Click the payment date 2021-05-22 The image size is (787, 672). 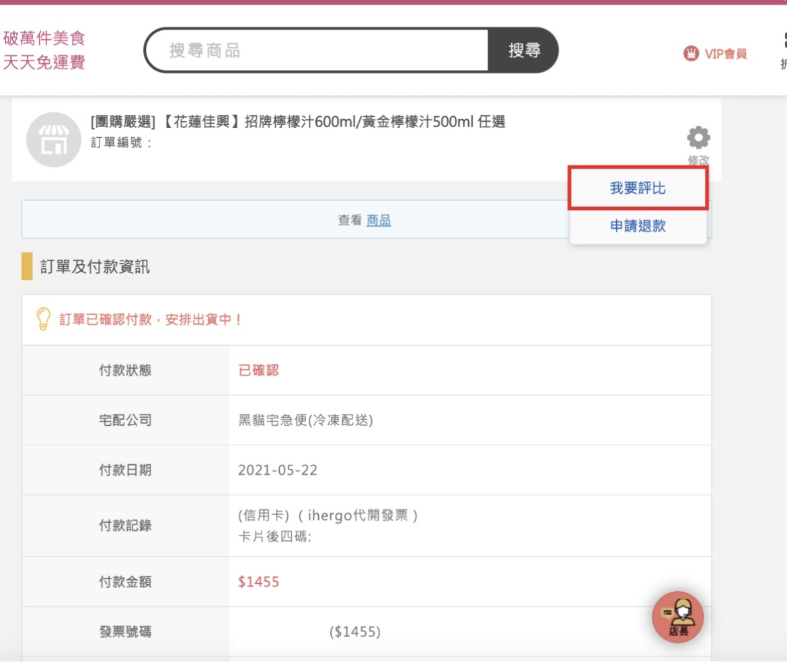coord(278,470)
